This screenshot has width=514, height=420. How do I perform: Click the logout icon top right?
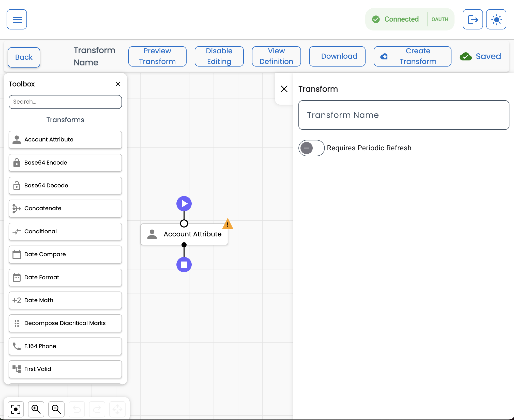point(473,19)
